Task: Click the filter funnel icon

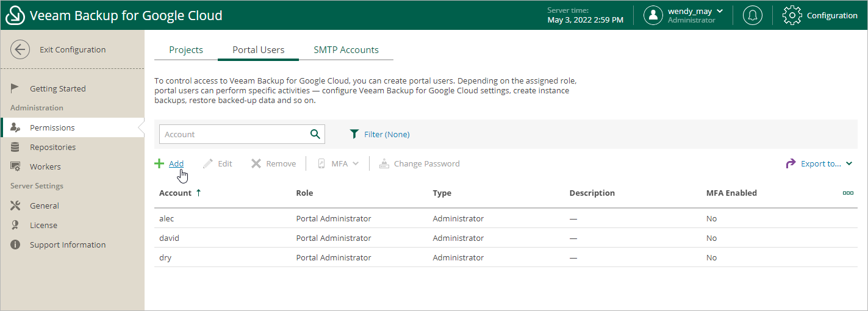Action: [x=354, y=134]
